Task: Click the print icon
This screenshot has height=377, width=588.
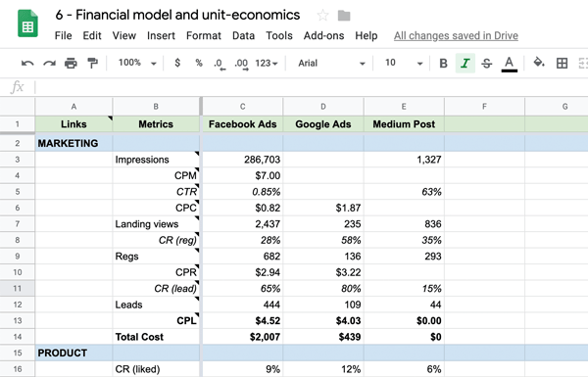Action: (71, 63)
